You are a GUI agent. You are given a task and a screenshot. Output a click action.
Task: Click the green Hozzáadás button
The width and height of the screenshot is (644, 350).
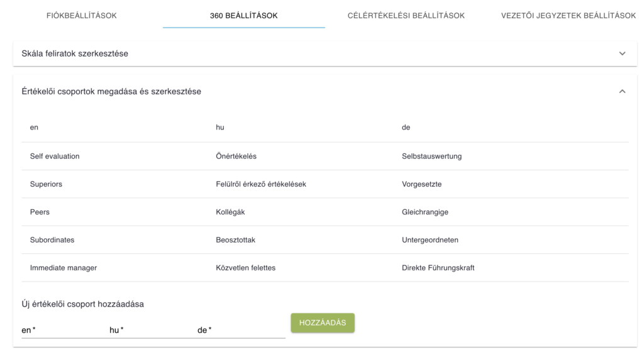click(x=323, y=322)
